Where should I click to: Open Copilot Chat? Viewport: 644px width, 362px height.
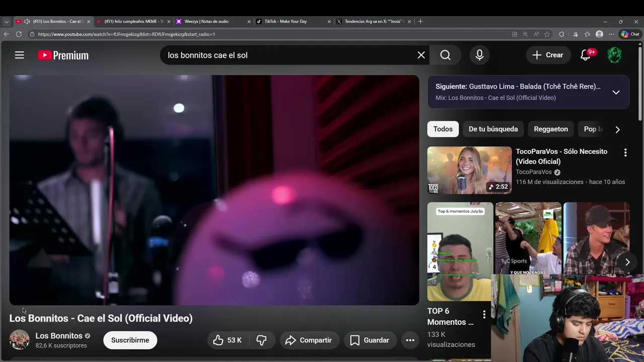(x=630, y=34)
